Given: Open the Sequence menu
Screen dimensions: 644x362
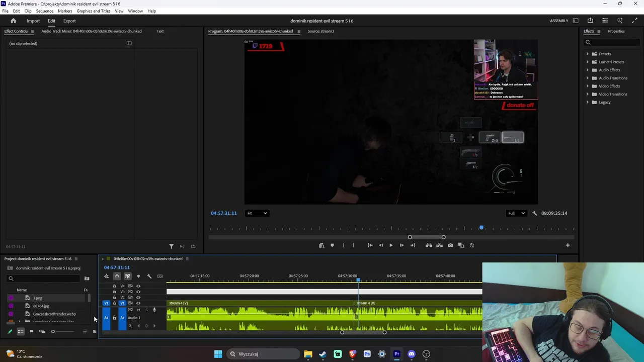Looking at the screenshot, I should click(x=44, y=11).
